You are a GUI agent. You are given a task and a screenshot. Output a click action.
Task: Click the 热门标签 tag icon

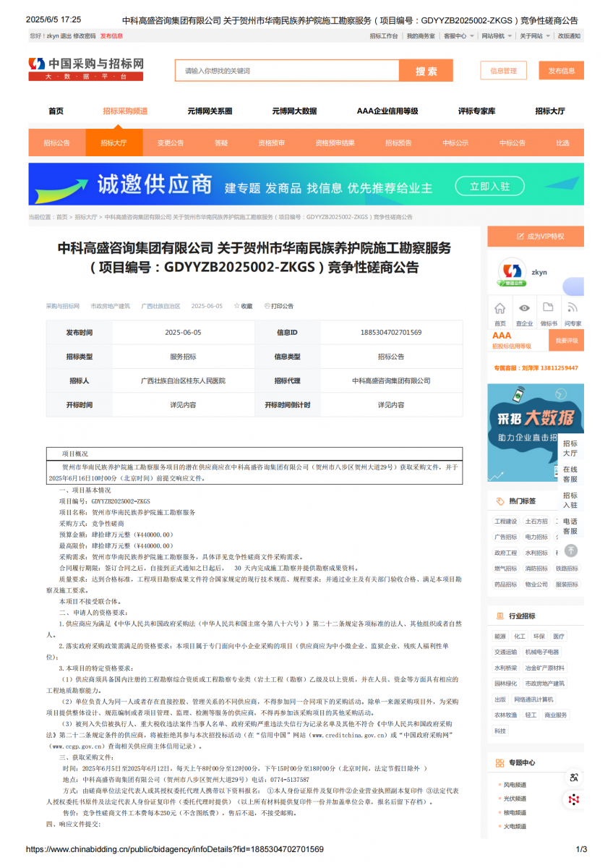click(x=500, y=501)
